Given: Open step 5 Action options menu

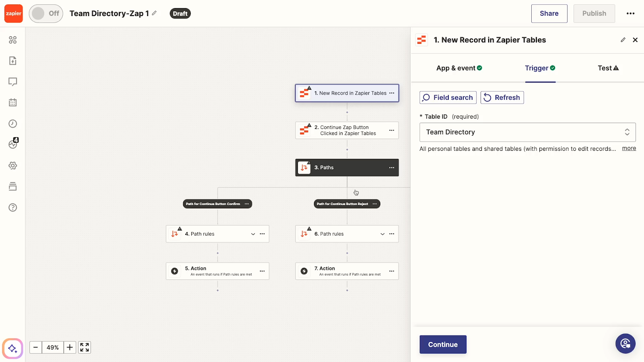Looking at the screenshot, I should point(262,271).
